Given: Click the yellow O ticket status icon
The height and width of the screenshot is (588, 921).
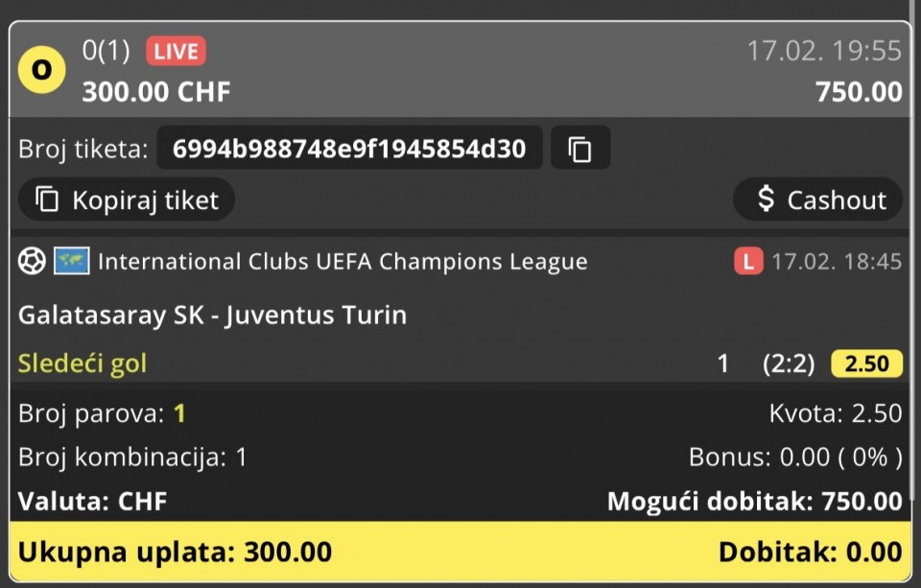Looking at the screenshot, I should tap(41, 70).
